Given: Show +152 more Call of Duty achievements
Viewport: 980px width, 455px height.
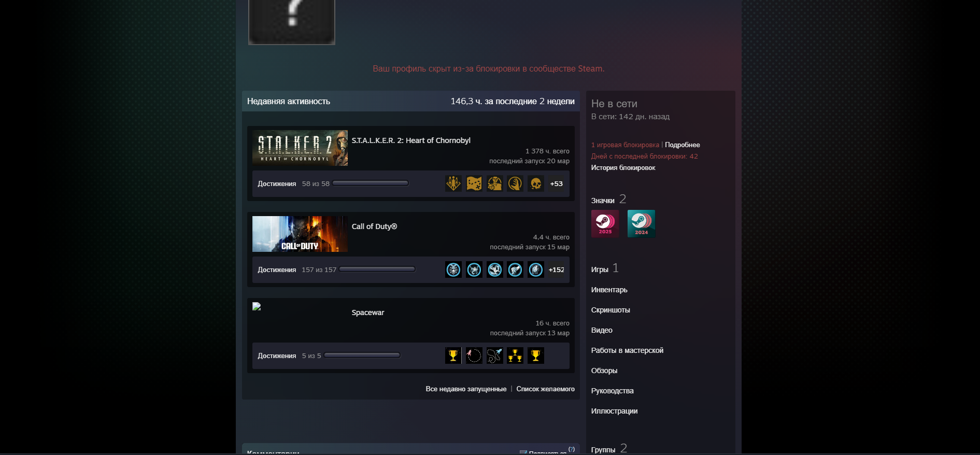Looking at the screenshot, I should click(557, 269).
